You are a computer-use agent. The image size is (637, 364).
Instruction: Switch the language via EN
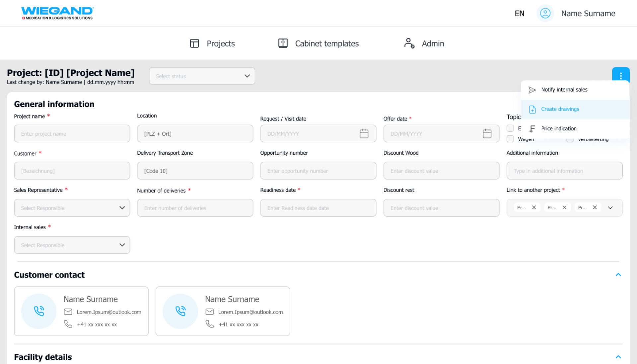(519, 14)
